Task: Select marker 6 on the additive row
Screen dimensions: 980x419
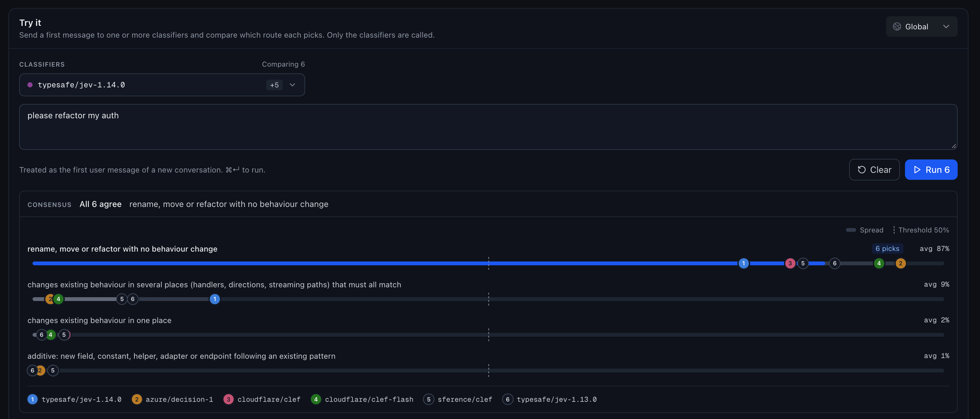Action: pyautogui.click(x=32, y=371)
